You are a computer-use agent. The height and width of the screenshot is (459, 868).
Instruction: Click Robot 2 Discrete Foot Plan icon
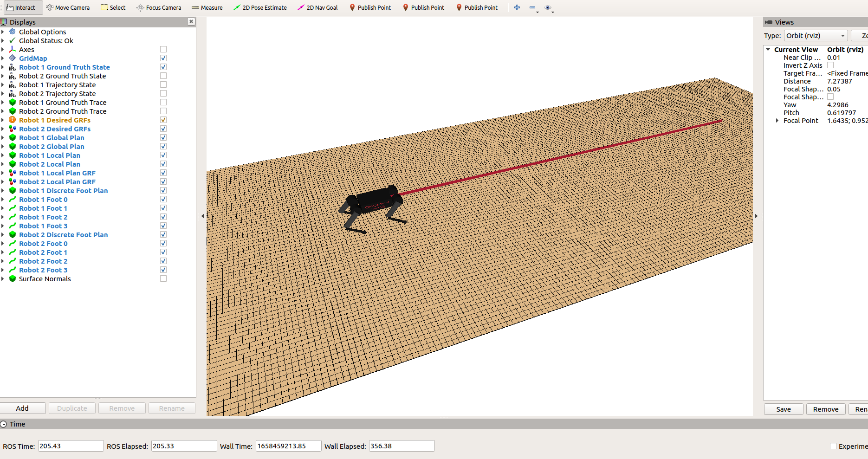[x=13, y=234]
